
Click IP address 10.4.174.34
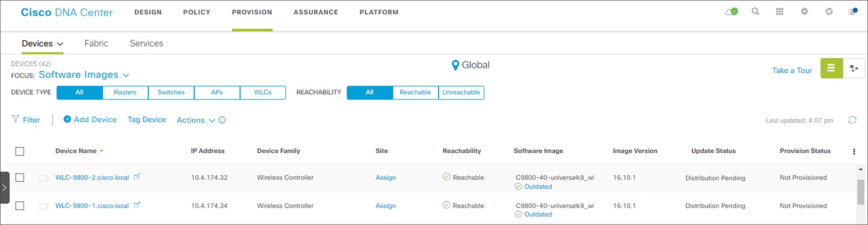click(x=209, y=206)
